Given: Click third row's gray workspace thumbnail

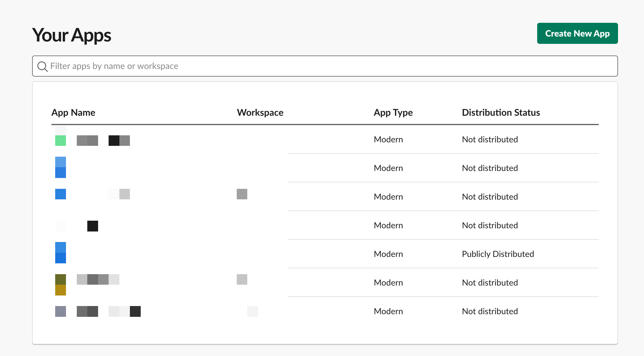Looking at the screenshot, I should (x=242, y=194).
